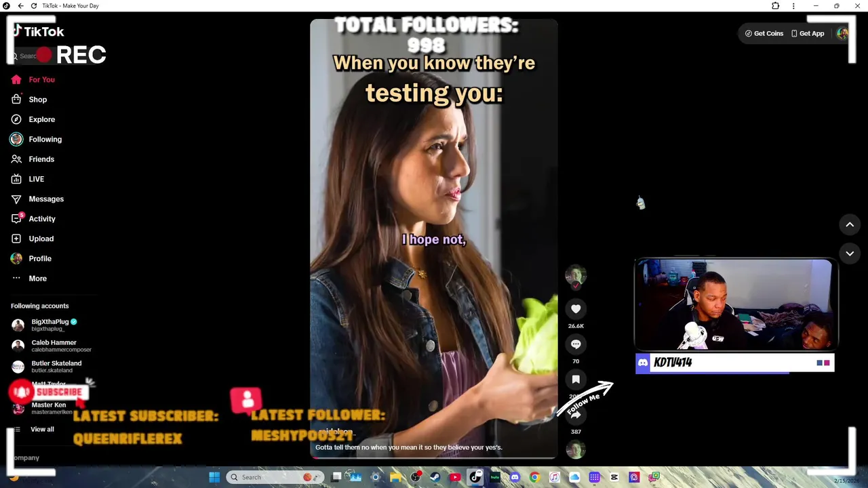The image size is (868, 488).
Task: Open the comments on the video
Action: [x=576, y=344]
